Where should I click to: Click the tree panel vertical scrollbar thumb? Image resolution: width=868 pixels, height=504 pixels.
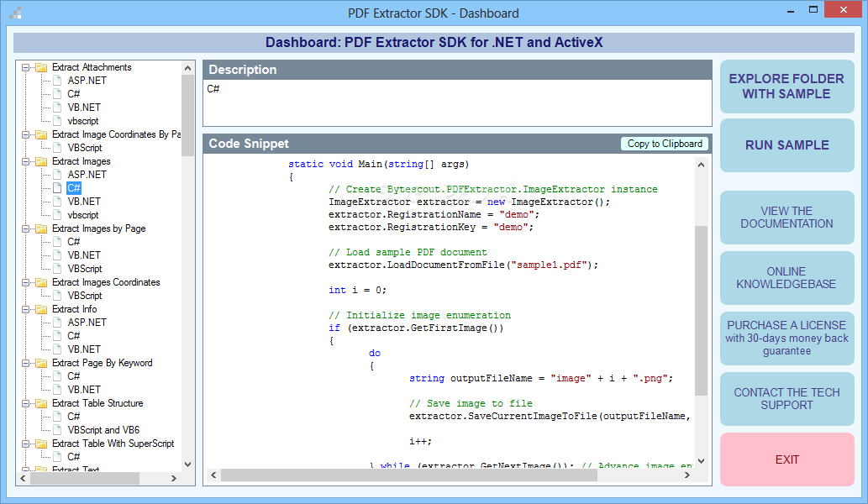(x=187, y=115)
